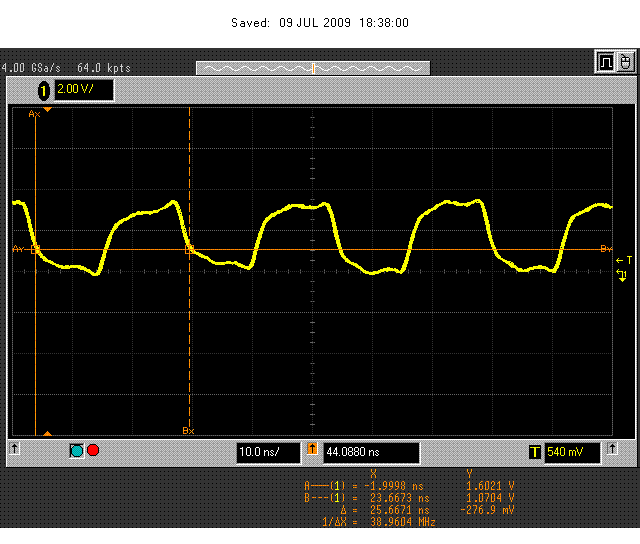This screenshot has width=640, height=544.
Task: Click the bottom-right up arrow button
Action: (612, 449)
